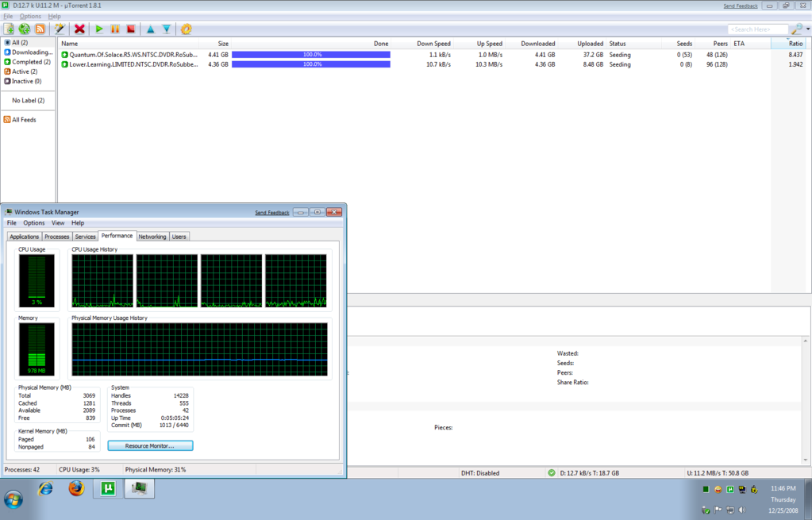Click the search magnifier icon in µTorrent

[796, 29]
